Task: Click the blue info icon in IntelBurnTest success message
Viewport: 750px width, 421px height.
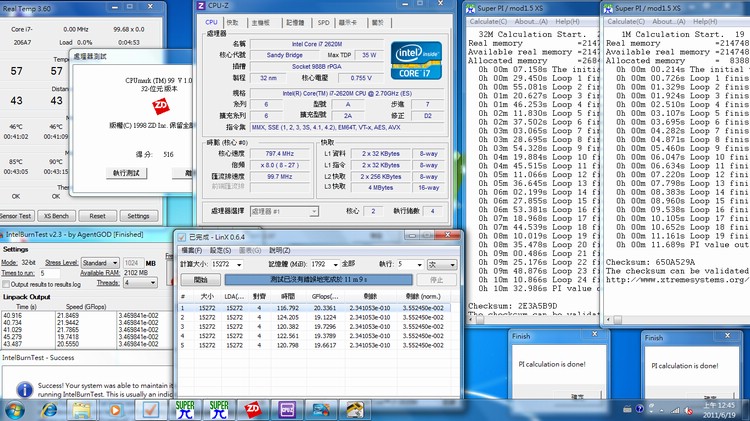Action: (24, 390)
